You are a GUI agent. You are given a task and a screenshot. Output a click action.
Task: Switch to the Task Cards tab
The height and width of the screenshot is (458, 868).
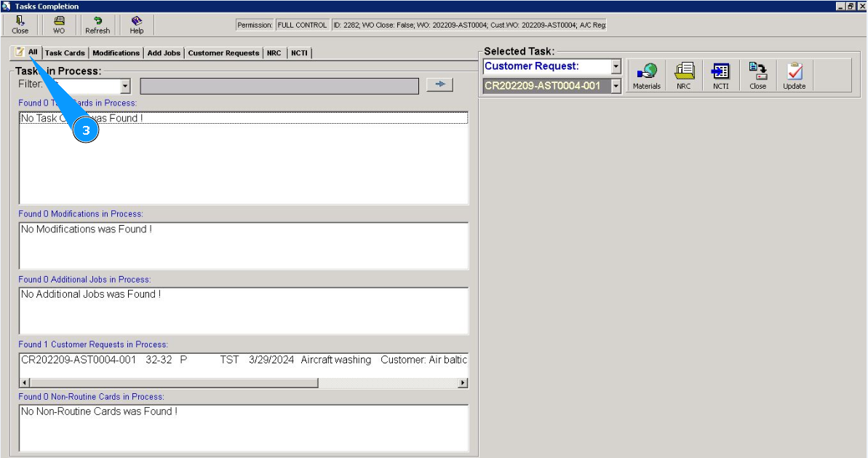coord(65,53)
